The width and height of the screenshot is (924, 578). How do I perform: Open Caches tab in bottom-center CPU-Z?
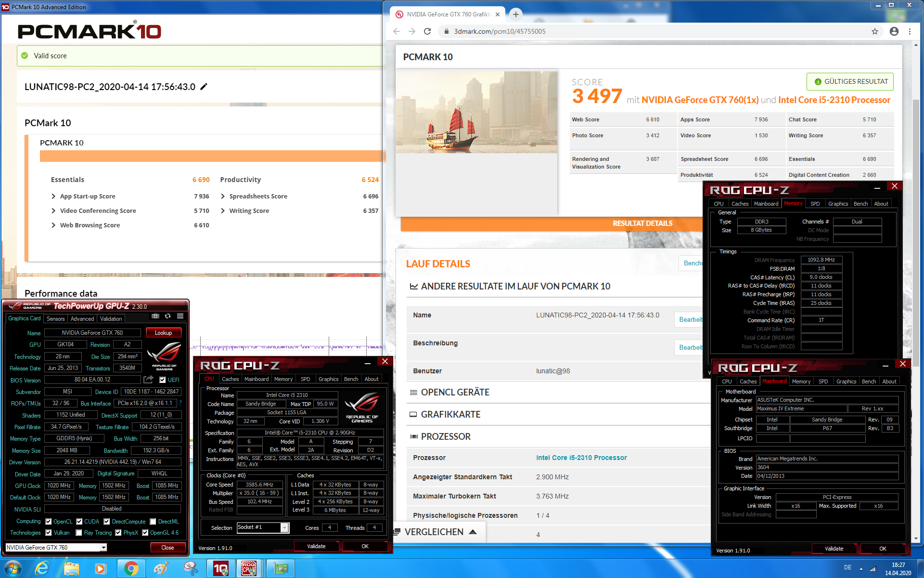[x=230, y=379]
